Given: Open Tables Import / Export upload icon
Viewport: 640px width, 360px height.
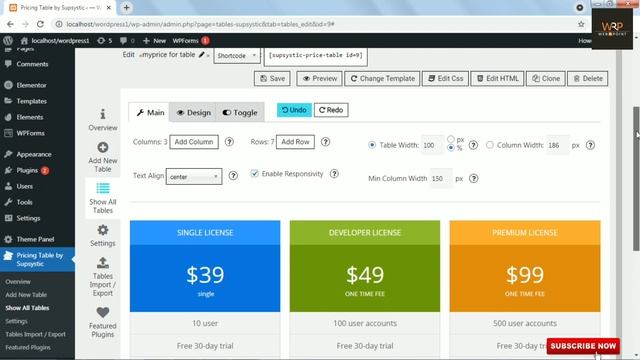Looking at the screenshot, I should click(x=103, y=262).
